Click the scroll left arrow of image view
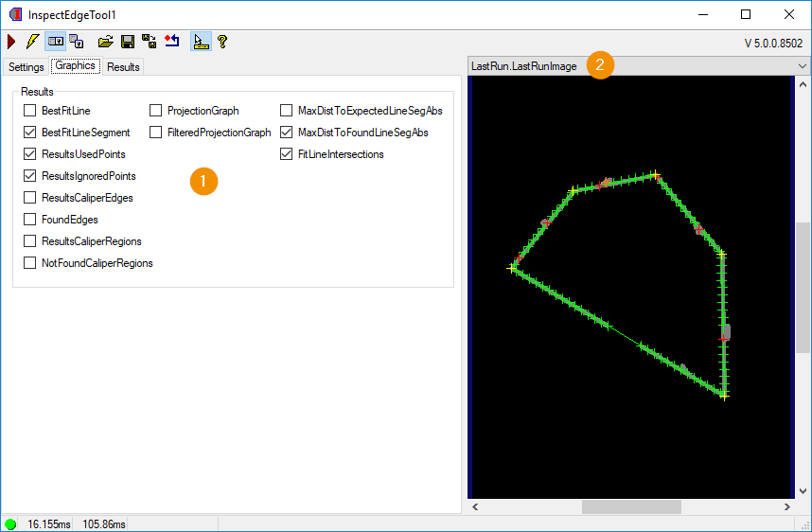This screenshot has height=532, width=812. (475, 506)
